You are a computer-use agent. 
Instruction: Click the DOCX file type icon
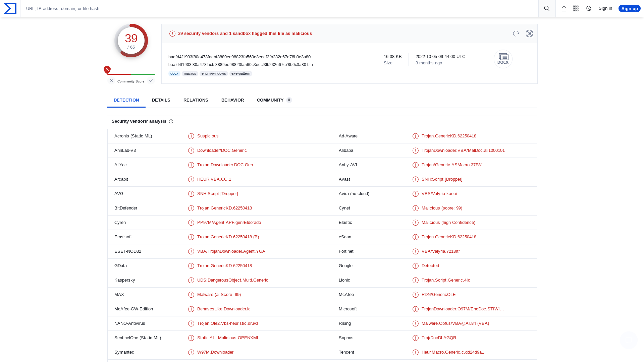coord(503,59)
